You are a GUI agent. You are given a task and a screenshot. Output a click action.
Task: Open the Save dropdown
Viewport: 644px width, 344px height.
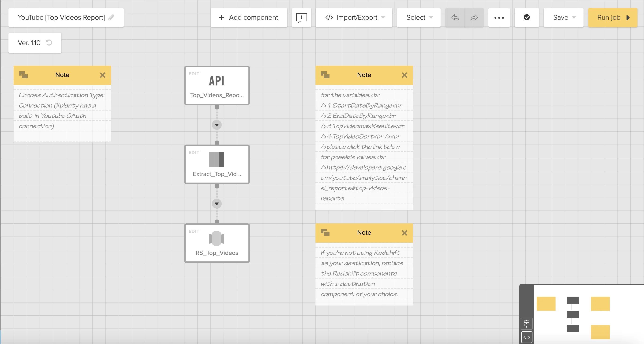pyautogui.click(x=563, y=18)
